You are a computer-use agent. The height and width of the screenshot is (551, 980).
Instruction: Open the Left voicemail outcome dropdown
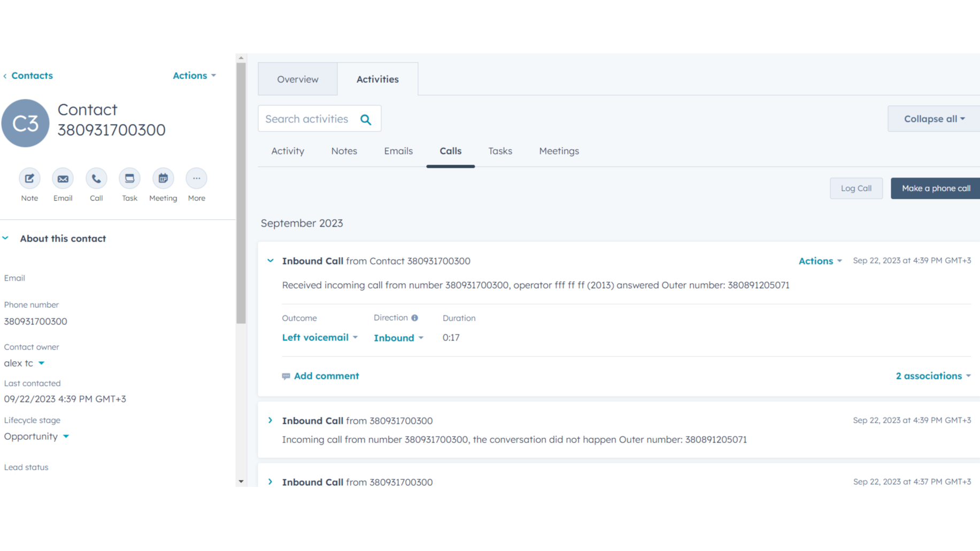320,338
